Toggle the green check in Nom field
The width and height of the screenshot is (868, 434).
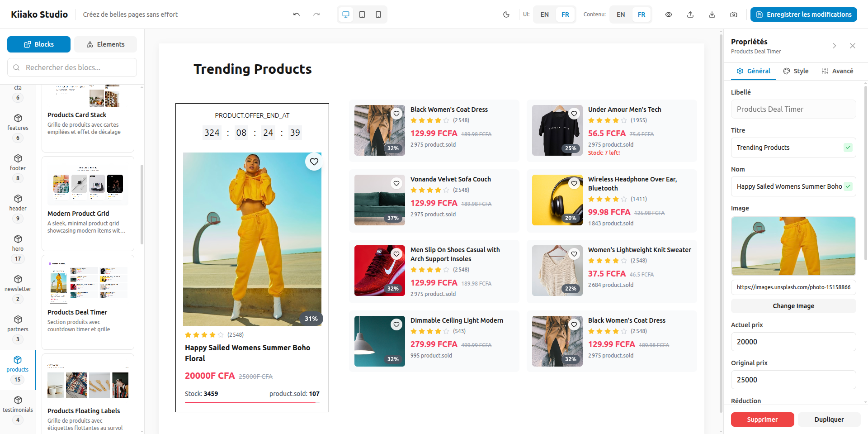point(848,186)
